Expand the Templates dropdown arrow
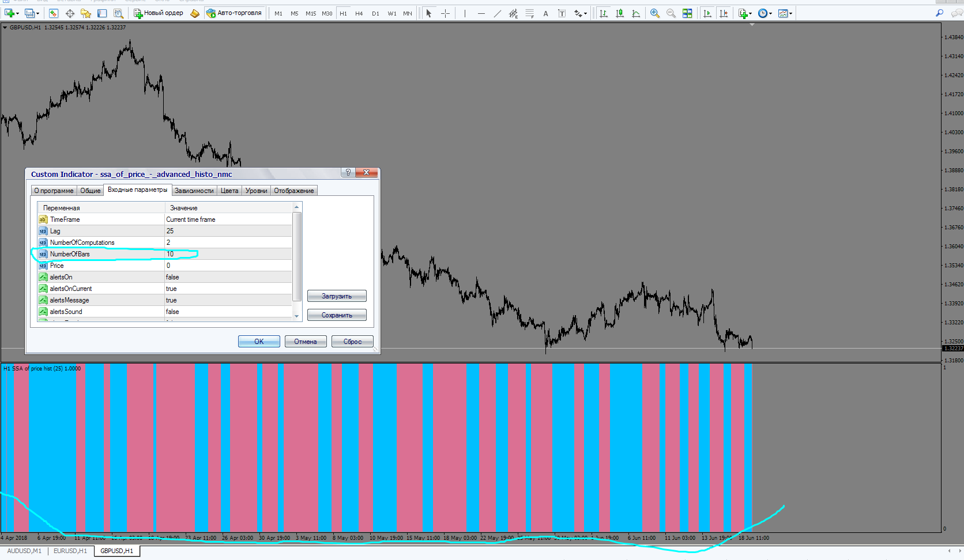The width and height of the screenshot is (964, 560). [790, 13]
